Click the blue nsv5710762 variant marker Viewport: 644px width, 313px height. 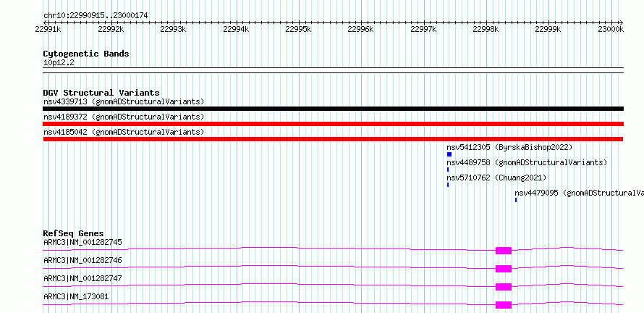[x=448, y=185]
